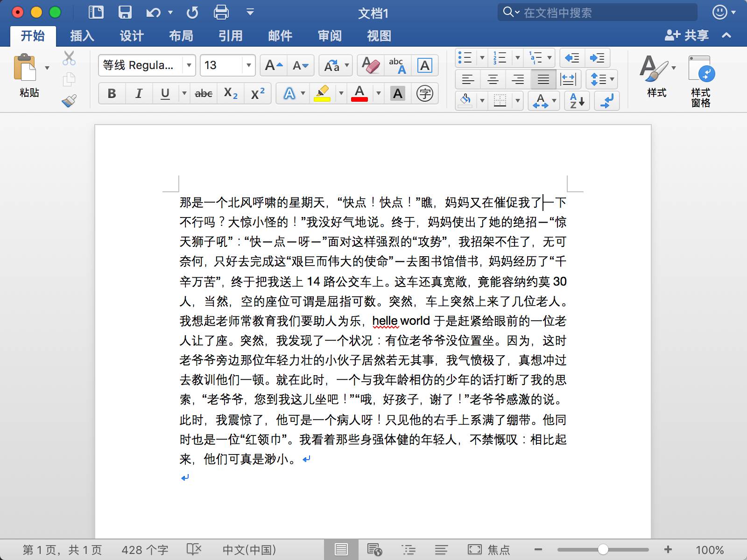
Task: Open the font size dropdown arrow
Action: tap(248, 65)
